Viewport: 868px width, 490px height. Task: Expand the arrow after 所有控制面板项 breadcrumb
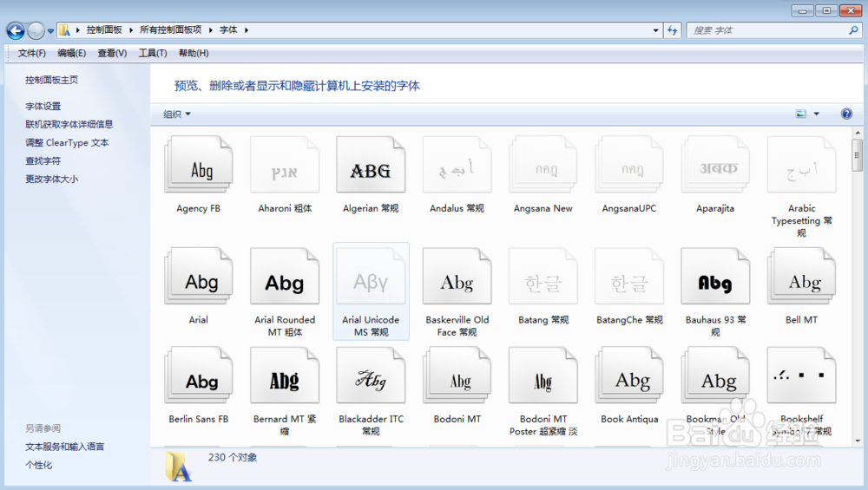211,29
